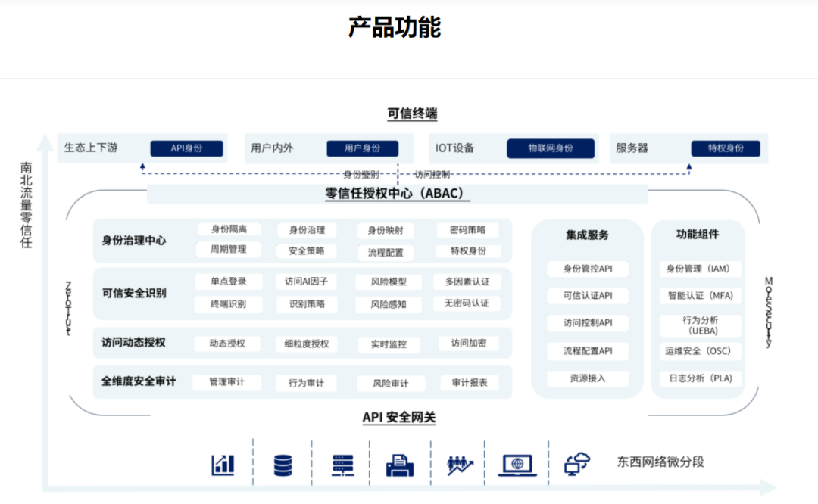Screen dimensions: 818x504
Task: Open the server rack icon
Action: pos(342,462)
